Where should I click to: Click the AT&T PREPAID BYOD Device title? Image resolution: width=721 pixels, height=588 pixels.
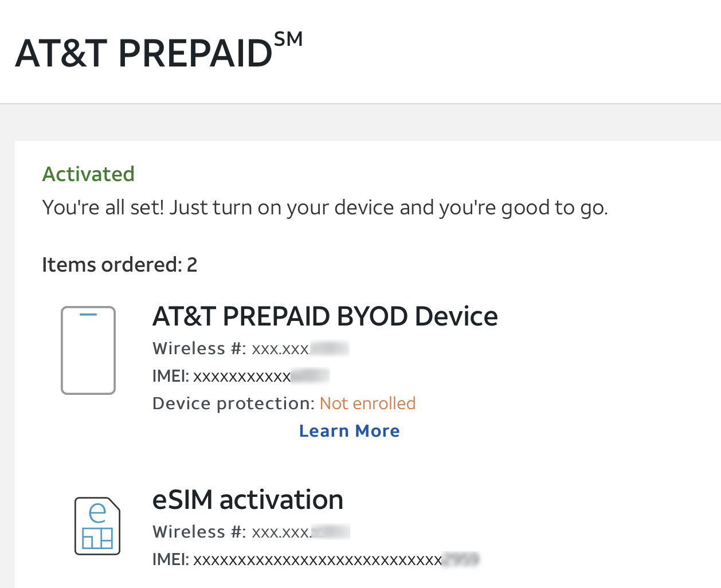coord(325,316)
